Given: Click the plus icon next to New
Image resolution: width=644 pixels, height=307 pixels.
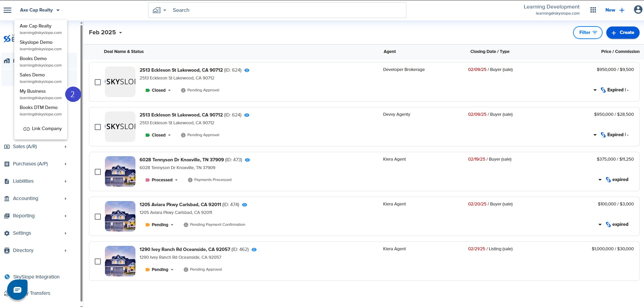Looking at the screenshot, I should click(x=622, y=10).
